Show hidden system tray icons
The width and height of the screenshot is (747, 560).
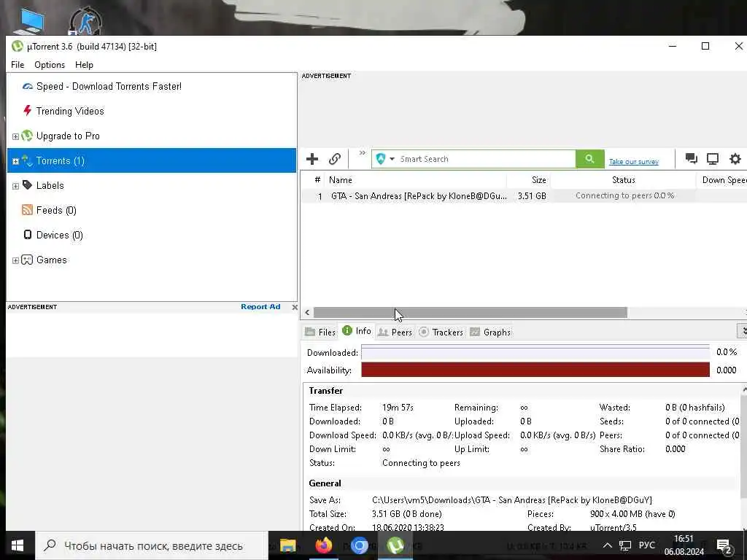pos(607,545)
